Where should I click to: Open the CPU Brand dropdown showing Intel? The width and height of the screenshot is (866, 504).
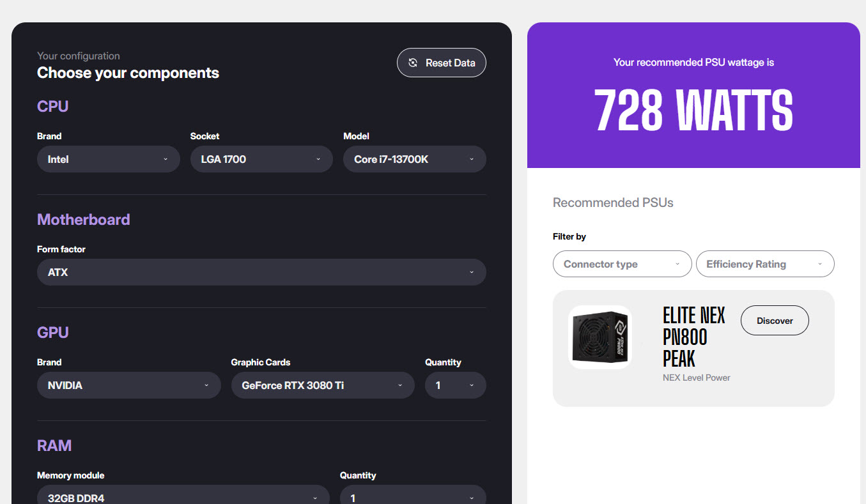coord(108,159)
